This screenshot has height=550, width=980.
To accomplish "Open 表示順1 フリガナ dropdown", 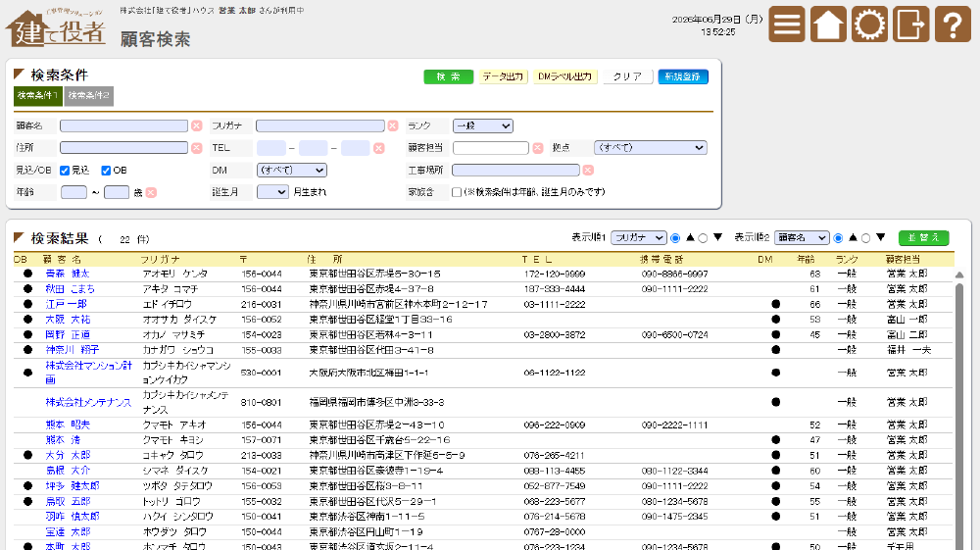I will [639, 237].
